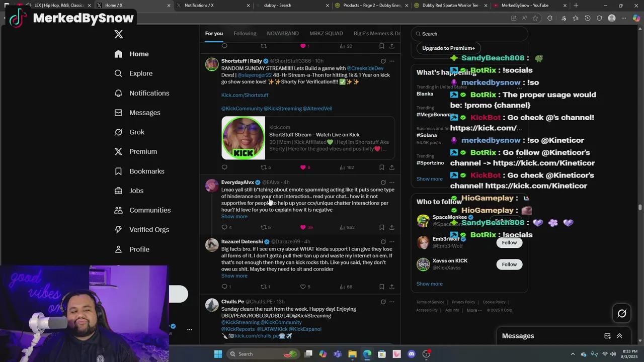Click the floating Grok button
Screen dimensions: 644x362
tap(622, 313)
